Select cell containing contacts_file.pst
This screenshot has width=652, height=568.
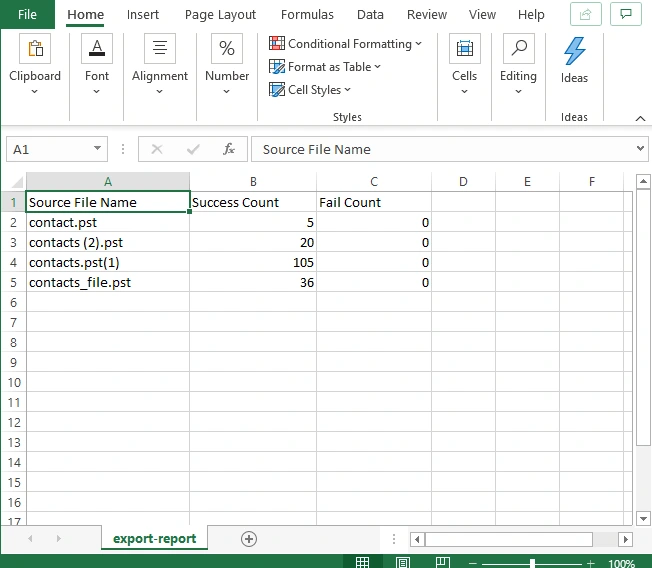pos(108,282)
